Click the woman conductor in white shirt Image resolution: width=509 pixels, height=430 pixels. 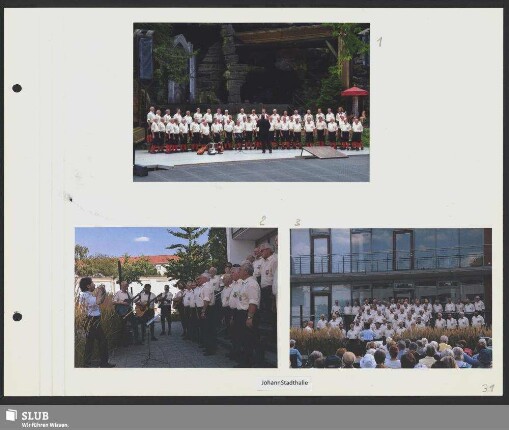tap(94, 321)
